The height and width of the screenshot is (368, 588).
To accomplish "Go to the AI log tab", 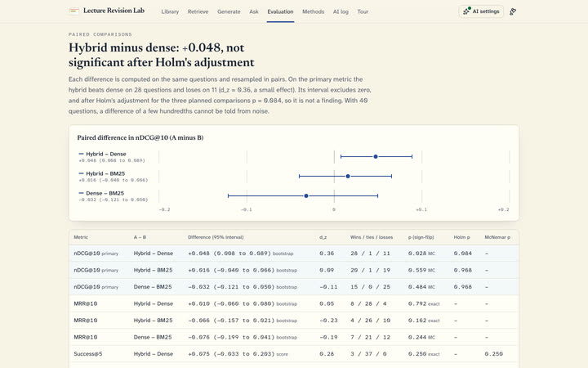I will [x=341, y=11].
